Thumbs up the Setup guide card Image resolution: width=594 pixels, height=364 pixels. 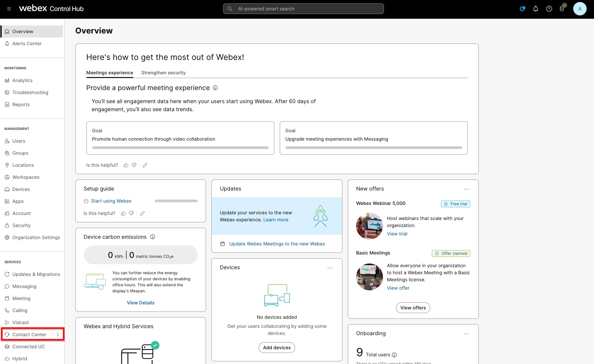click(123, 213)
